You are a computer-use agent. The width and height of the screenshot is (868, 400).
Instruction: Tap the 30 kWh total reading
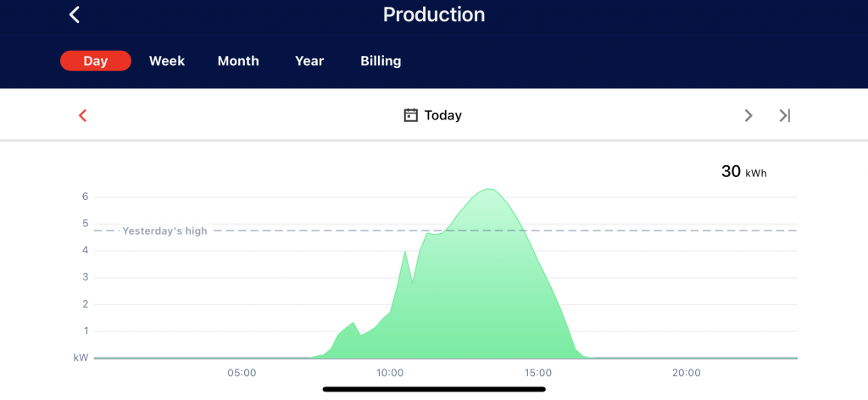[743, 172]
